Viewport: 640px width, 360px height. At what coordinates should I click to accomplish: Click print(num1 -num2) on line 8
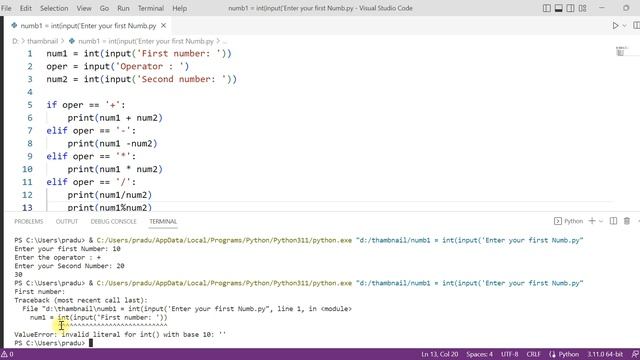(112, 144)
